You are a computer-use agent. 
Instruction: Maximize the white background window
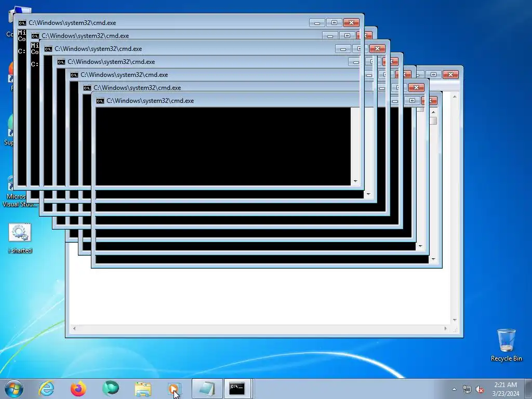tap(433, 74)
